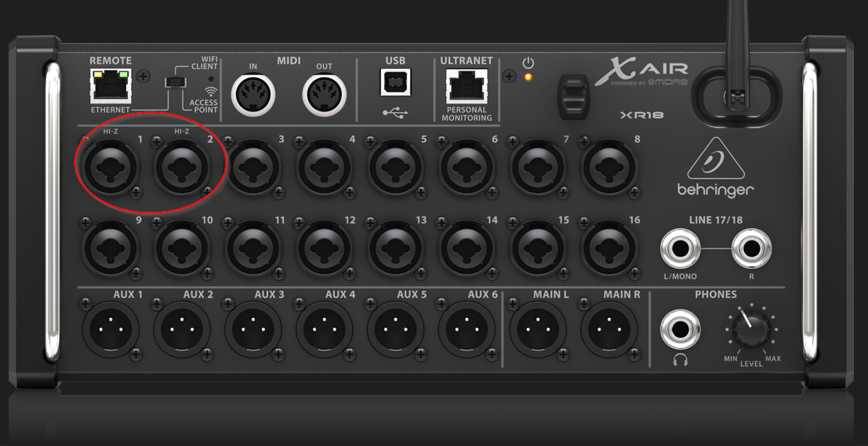Click the LINE 17/18 L/MONO jack
868x446 pixels.
[x=680, y=248]
